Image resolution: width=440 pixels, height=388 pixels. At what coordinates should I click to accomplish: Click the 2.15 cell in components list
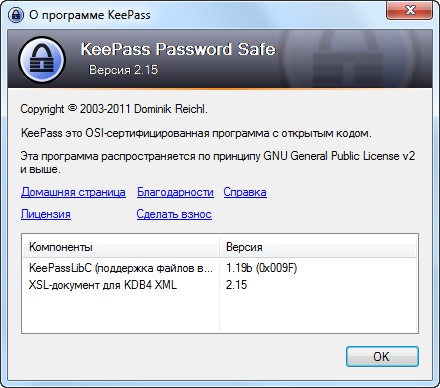236,285
